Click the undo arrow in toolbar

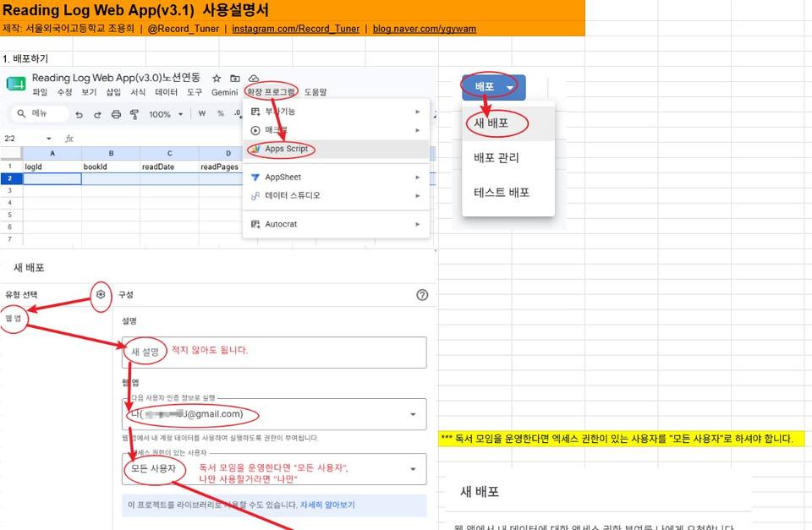tap(79, 114)
